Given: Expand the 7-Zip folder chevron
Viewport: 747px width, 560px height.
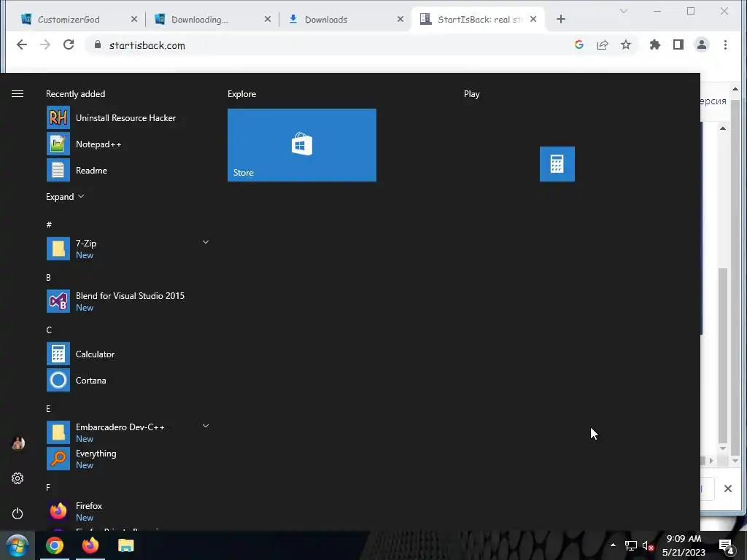Looking at the screenshot, I should tap(205, 242).
